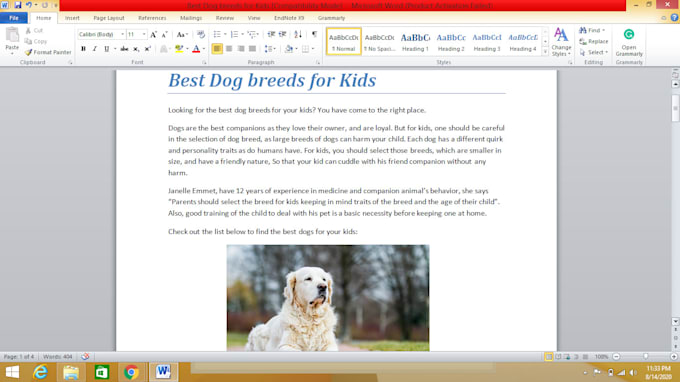680x382 pixels.
Task: Open the Change Case dropdown
Action: 182,34
